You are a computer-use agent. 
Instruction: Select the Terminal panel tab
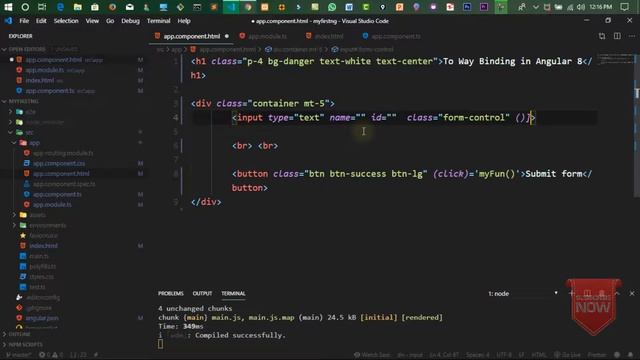[233, 293]
